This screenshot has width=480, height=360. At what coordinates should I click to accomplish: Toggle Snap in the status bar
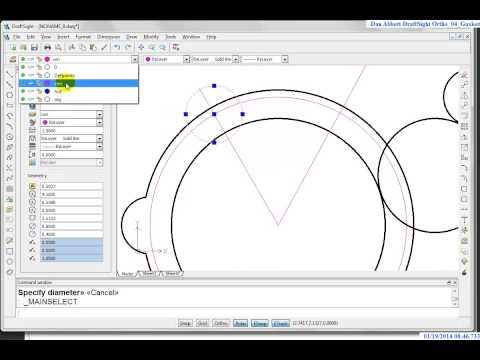click(185, 323)
